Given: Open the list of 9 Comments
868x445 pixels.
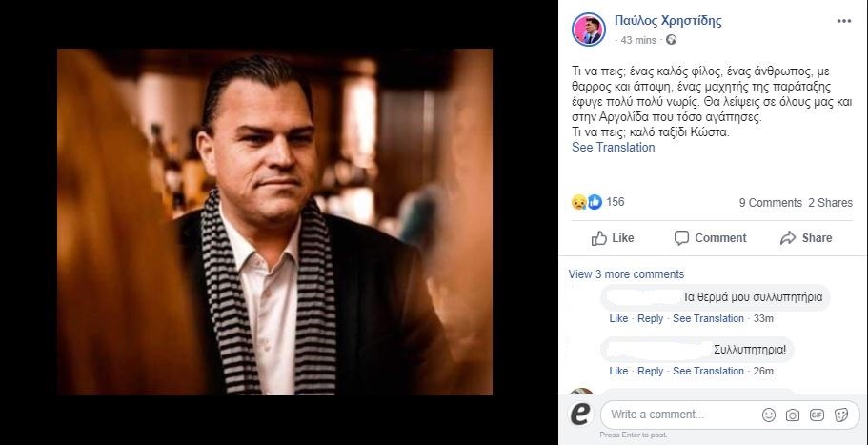Looking at the screenshot, I should click(x=770, y=203).
